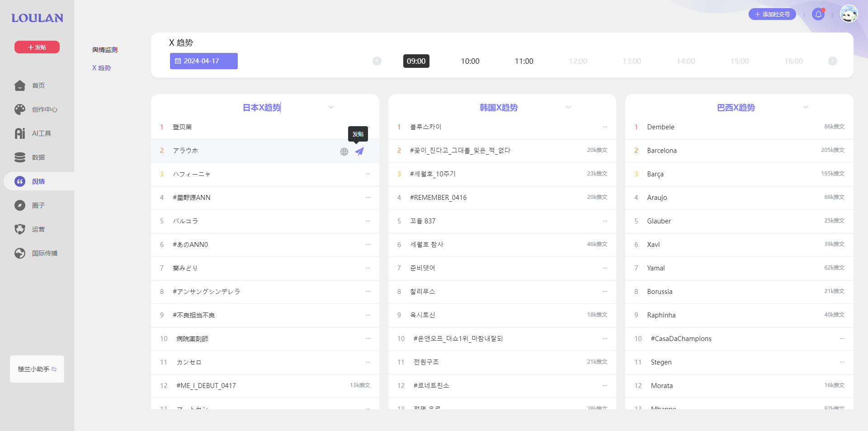Click the palette icon beside 创作中心
The height and width of the screenshot is (431, 868).
20,109
